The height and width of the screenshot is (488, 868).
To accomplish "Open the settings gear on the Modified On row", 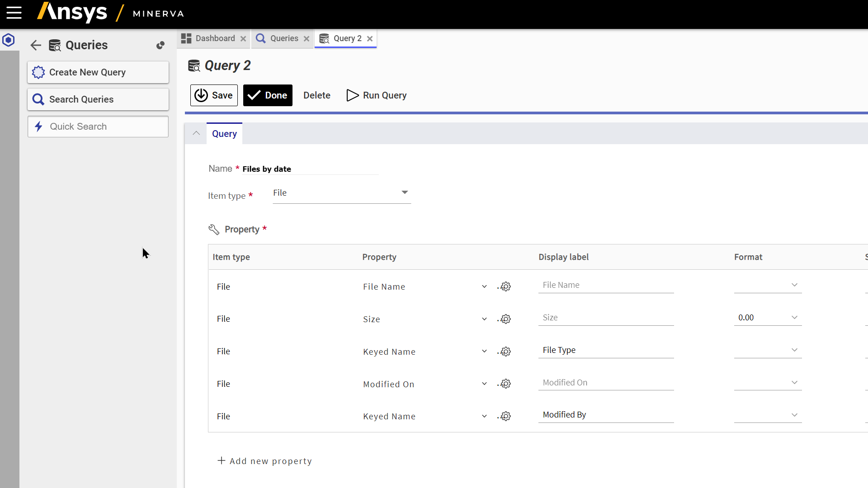I will 505,384.
